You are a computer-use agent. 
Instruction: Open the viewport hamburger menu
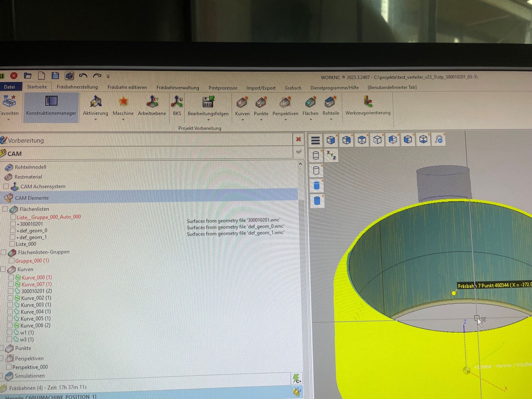(x=315, y=140)
